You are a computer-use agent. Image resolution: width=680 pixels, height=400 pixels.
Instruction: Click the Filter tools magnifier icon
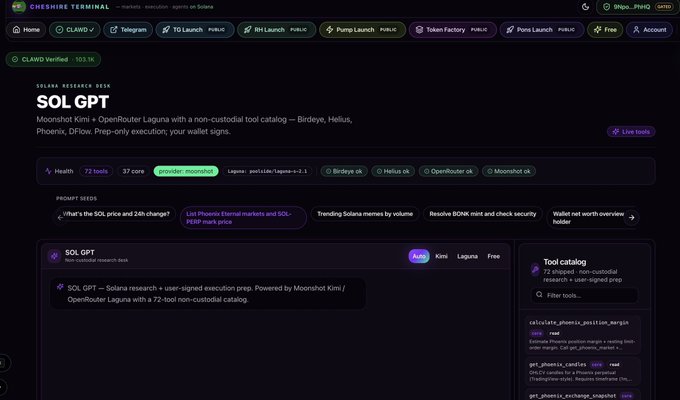click(539, 295)
